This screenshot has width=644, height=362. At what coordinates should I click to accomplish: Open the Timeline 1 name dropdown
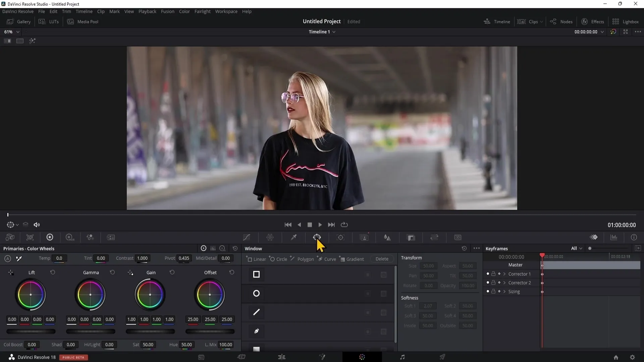point(334,32)
